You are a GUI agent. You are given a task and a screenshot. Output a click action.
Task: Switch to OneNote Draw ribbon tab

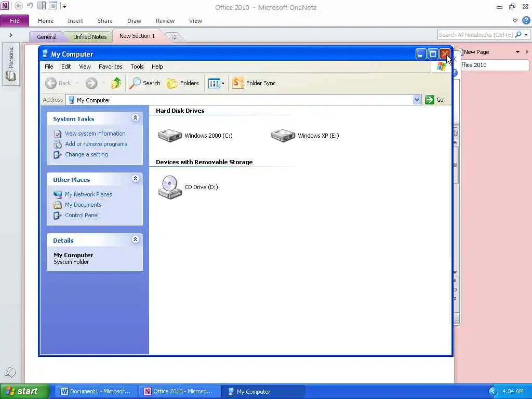[135, 21]
